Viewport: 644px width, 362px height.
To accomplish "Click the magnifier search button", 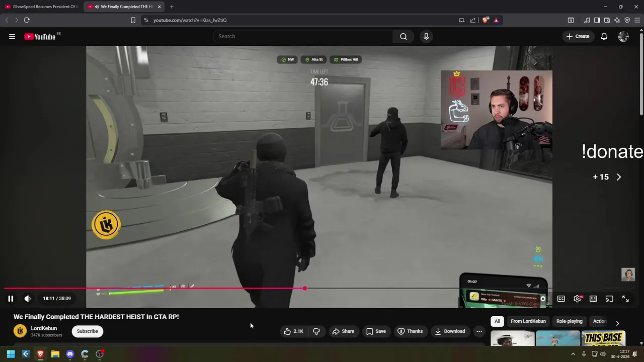I will coord(404,36).
